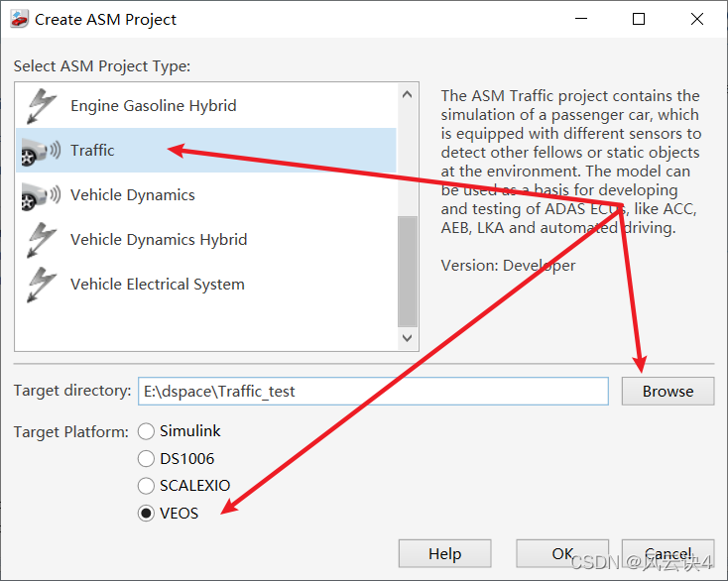Maximize the Create ASM Project window
Image resolution: width=728 pixels, height=581 pixels.
[x=639, y=19]
